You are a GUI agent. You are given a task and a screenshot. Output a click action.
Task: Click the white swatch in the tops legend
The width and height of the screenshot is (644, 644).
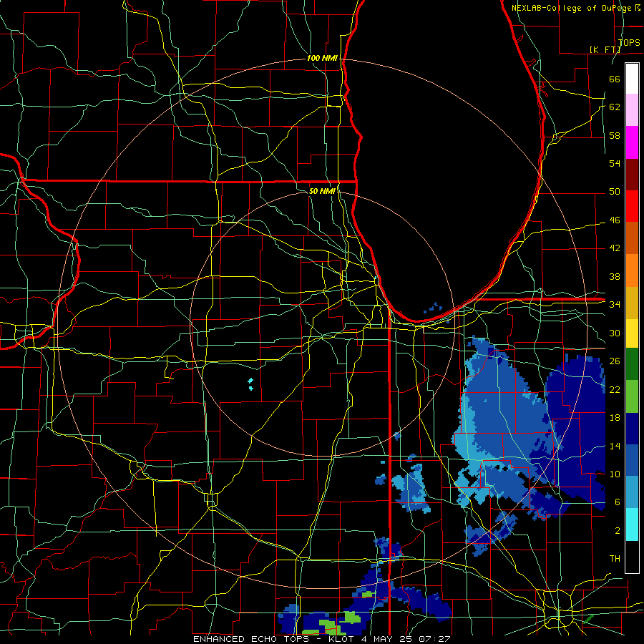click(x=632, y=79)
